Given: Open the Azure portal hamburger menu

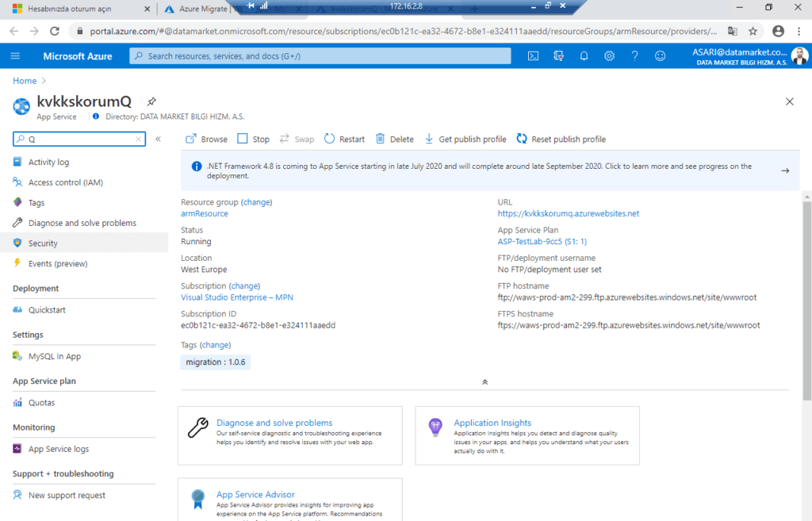Looking at the screenshot, I should 15,56.
